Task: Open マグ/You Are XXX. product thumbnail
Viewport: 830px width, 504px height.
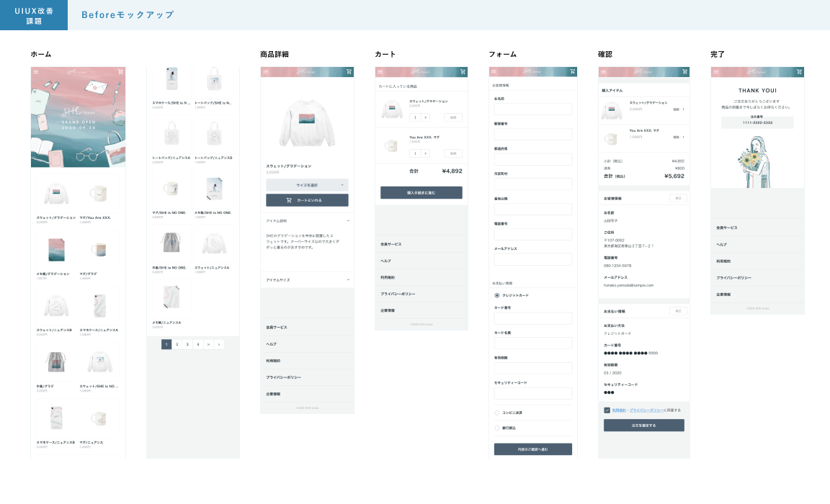Action: tap(99, 194)
